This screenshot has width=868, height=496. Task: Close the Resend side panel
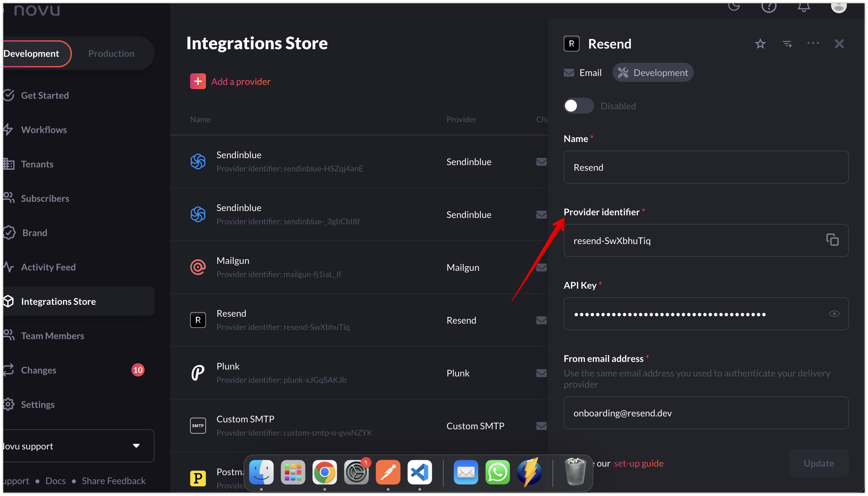tap(839, 44)
